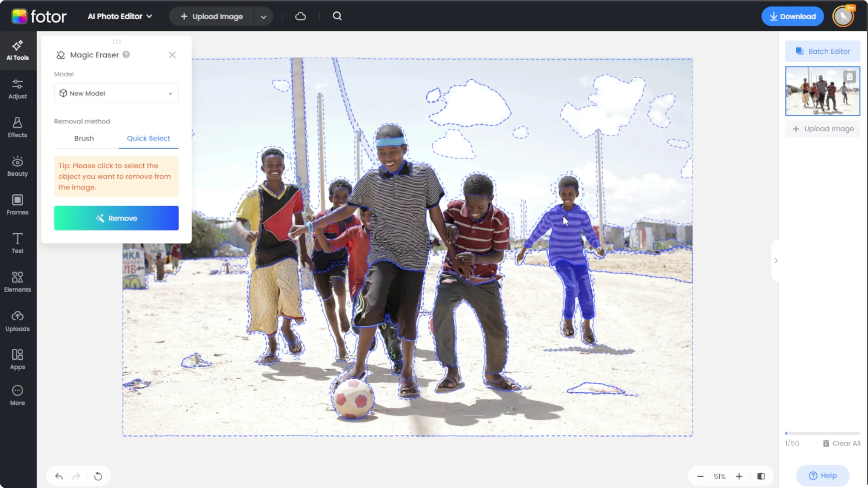
Task: Open the Frames panel
Action: pyautogui.click(x=17, y=205)
